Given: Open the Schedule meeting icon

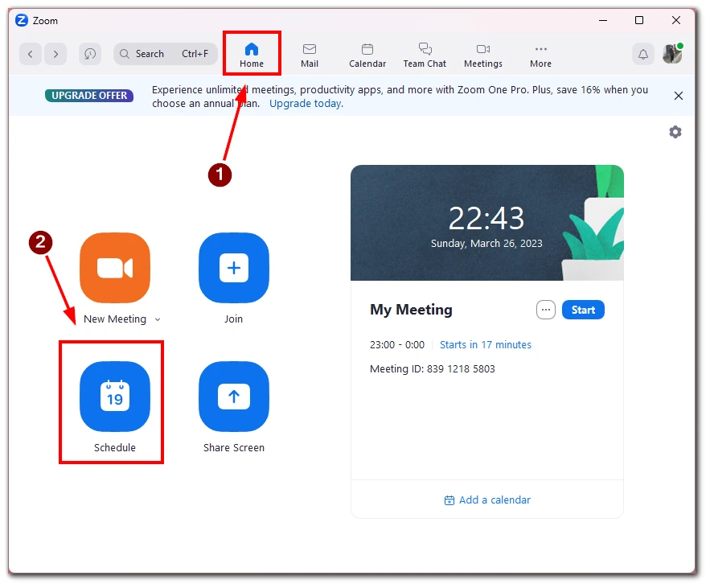Looking at the screenshot, I should pyautogui.click(x=115, y=397).
